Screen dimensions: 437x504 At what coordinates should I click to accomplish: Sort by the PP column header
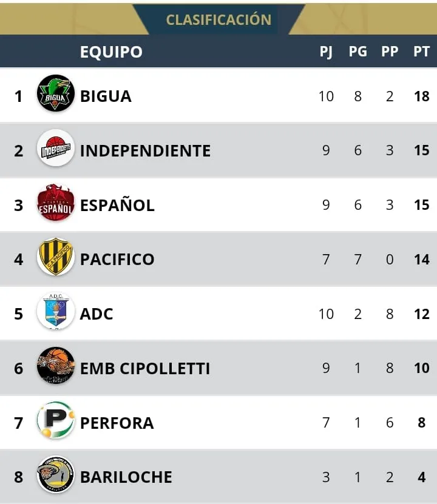pyautogui.click(x=390, y=52)
